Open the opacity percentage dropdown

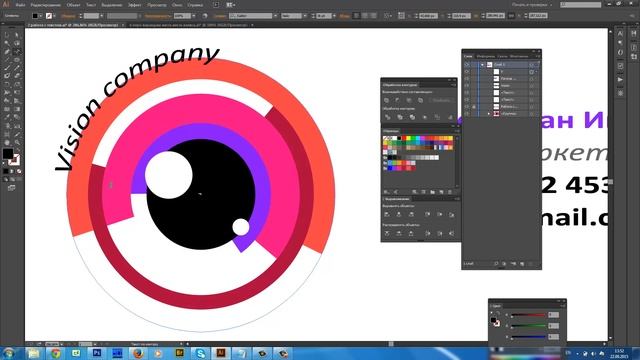(x=193, y=16)
